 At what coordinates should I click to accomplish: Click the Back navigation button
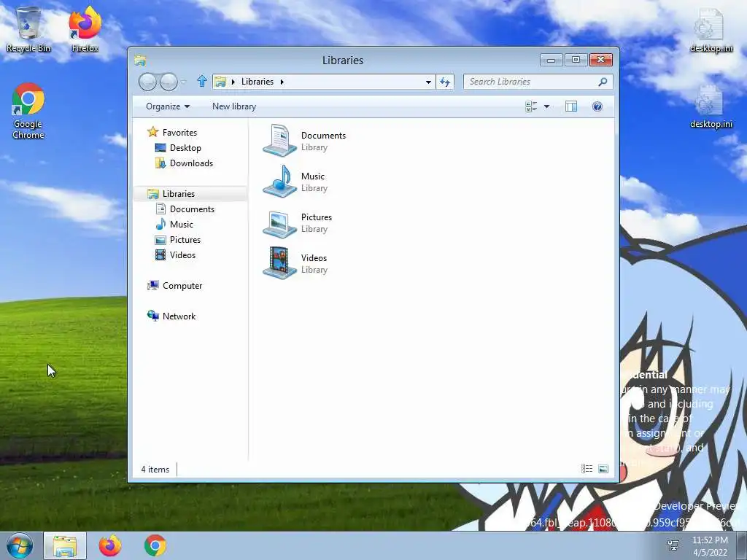147,82
